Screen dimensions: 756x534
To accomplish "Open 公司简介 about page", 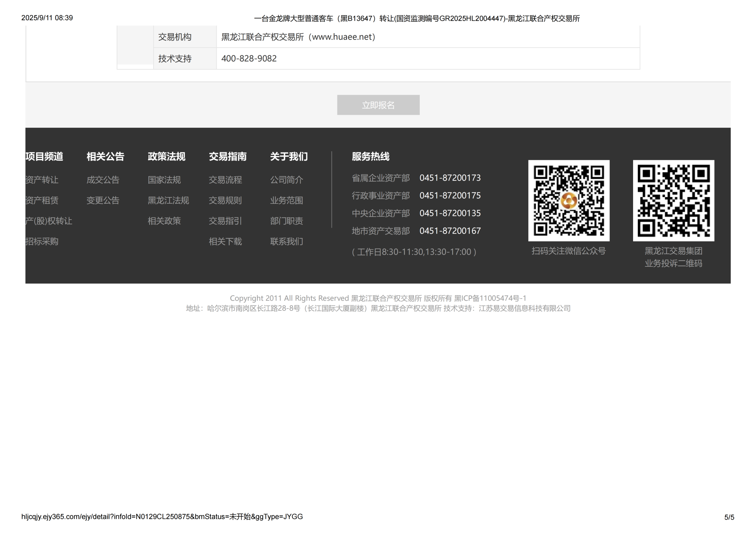I will pyautogui.click(x=286, y=180).
